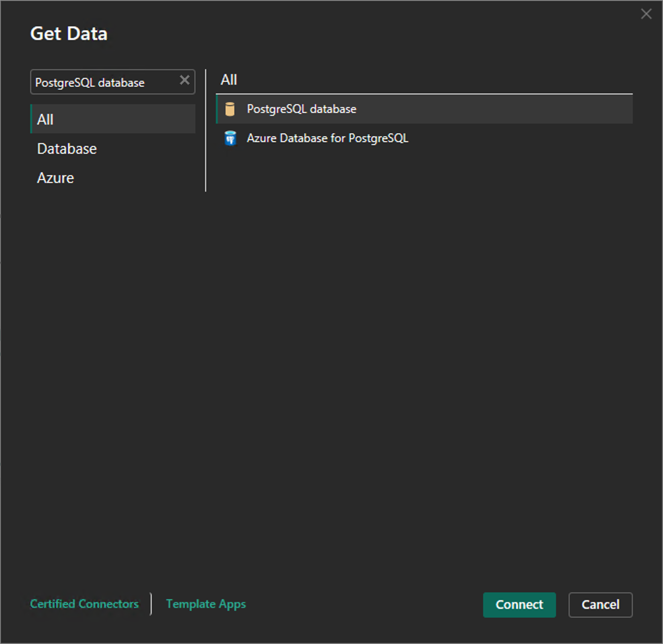Clear the search box with the X icon
663x644 pixels.
pyautogui.click(x=184, y=80)
